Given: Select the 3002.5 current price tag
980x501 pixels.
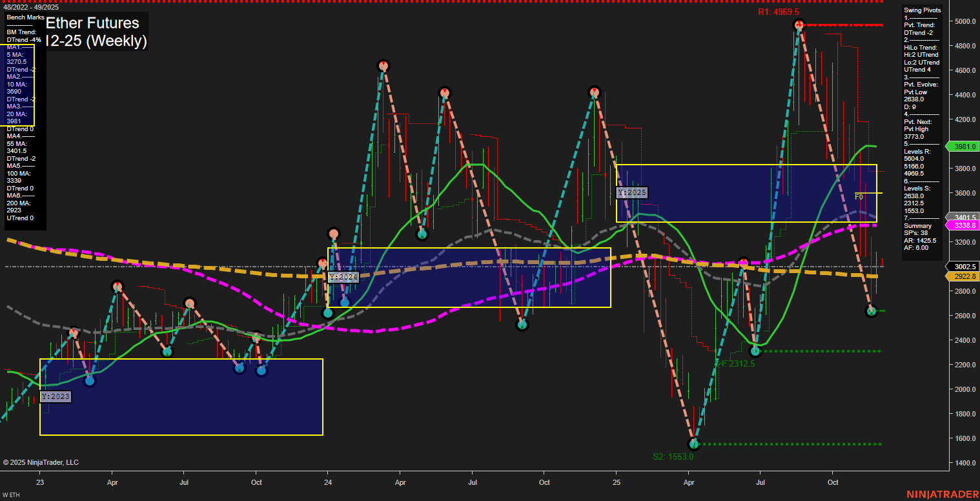Looking at the screenshot, I should (963, 267).
